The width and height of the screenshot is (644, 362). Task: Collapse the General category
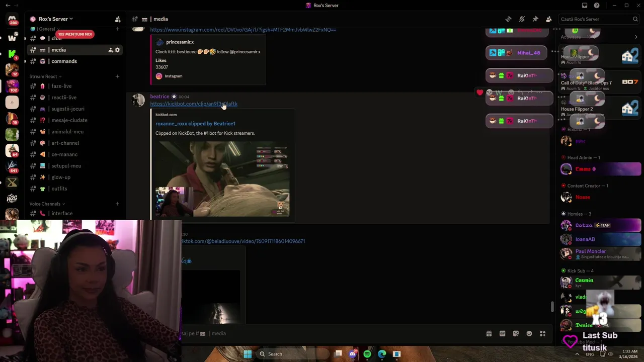pos(46,29)
